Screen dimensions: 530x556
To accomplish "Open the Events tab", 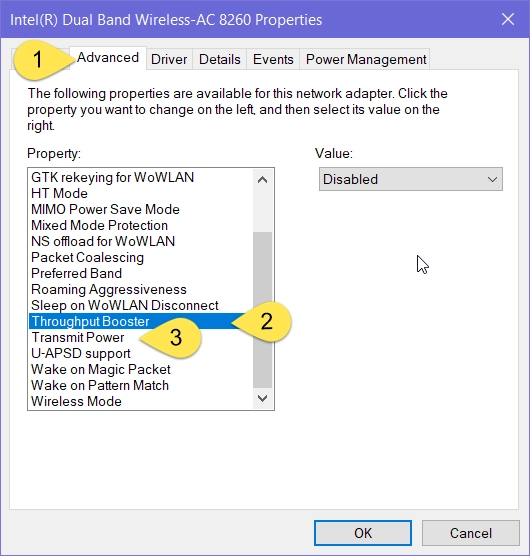I will 273,60.
